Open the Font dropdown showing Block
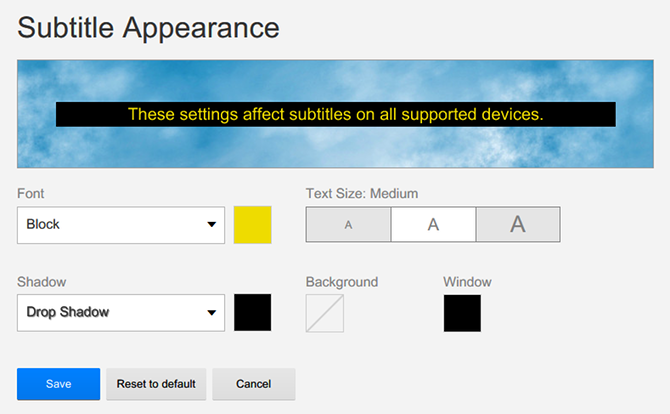Screen dimensions: 670x414 [x=121, y=225]
